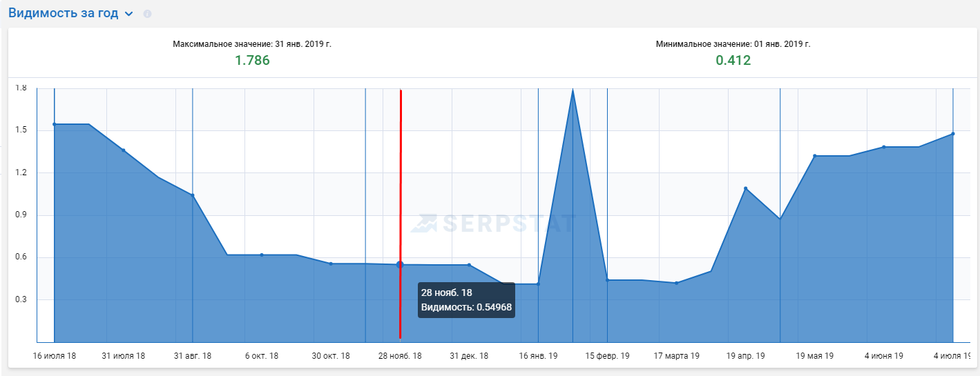Click the maximum value 1.786 figure
The width and height of the screenshot is (980, 376).
tap(252, 60)
